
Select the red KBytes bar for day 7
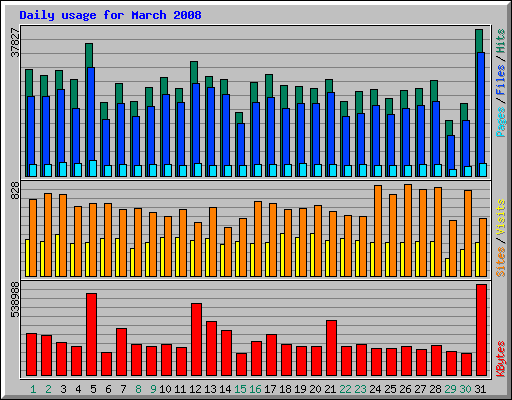122,352
